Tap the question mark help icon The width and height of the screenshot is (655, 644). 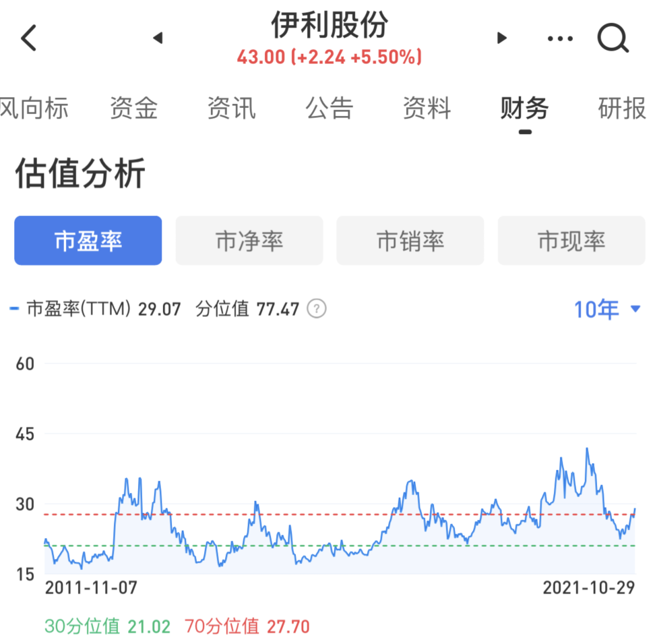click(x=317, y=309)
